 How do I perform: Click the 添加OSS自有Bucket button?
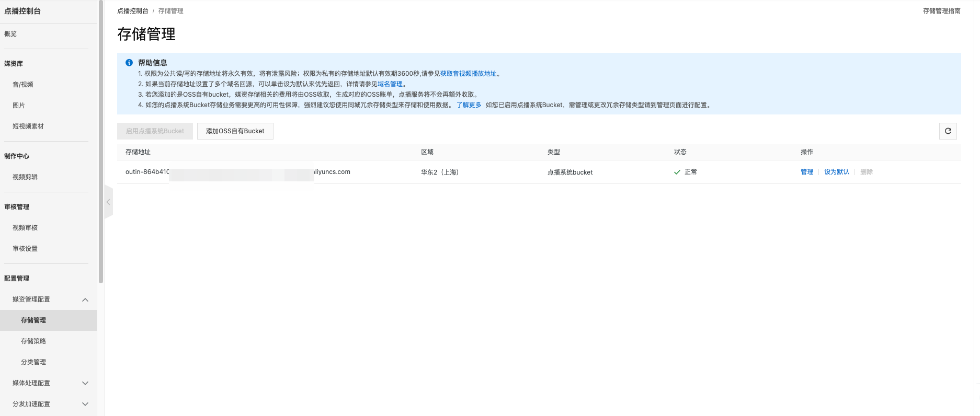tap(235, 131)
